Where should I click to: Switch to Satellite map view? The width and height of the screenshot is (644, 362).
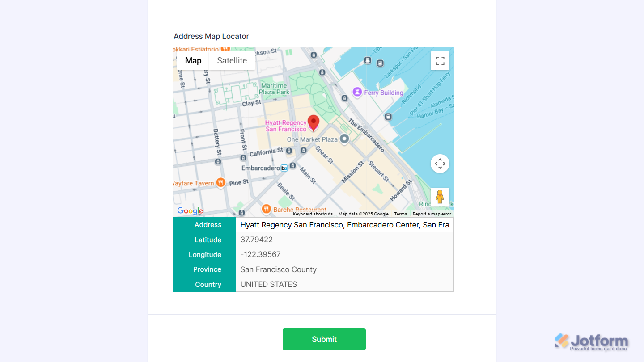(232, 60)
